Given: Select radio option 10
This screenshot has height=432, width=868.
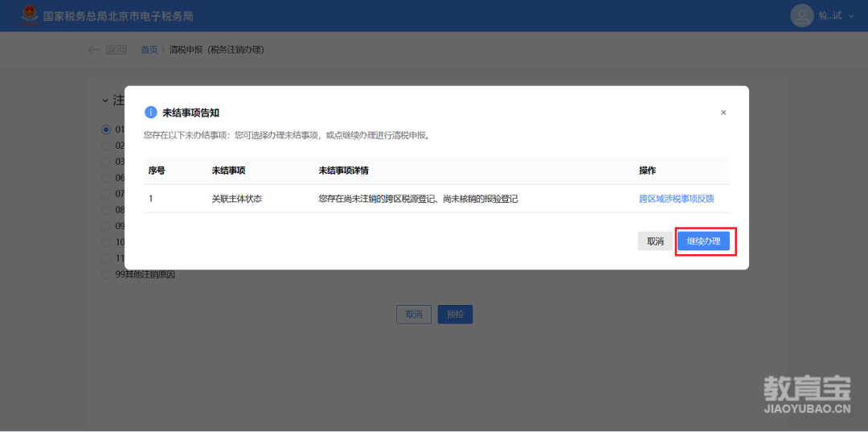Looking at the screenshot, I should tap(106, 242).
